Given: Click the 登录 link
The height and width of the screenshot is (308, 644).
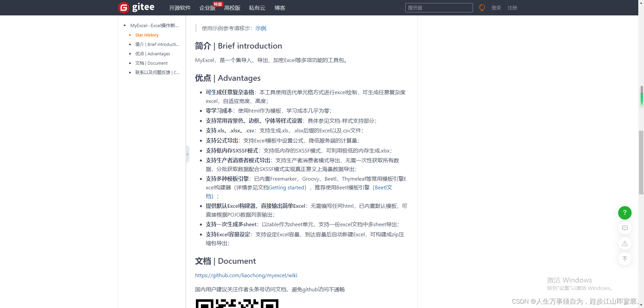Looking at the screenshot, I should point(496,8).
